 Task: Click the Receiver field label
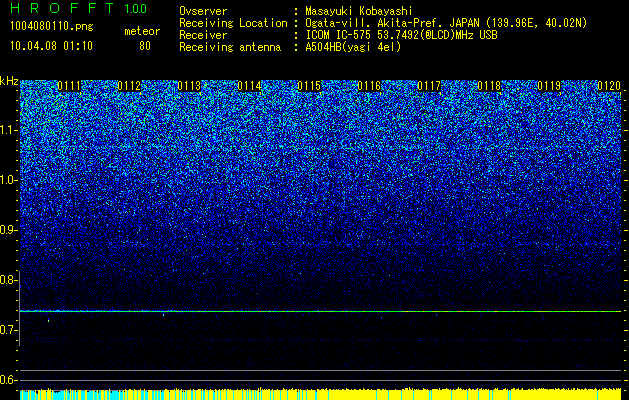click(203, 35)
